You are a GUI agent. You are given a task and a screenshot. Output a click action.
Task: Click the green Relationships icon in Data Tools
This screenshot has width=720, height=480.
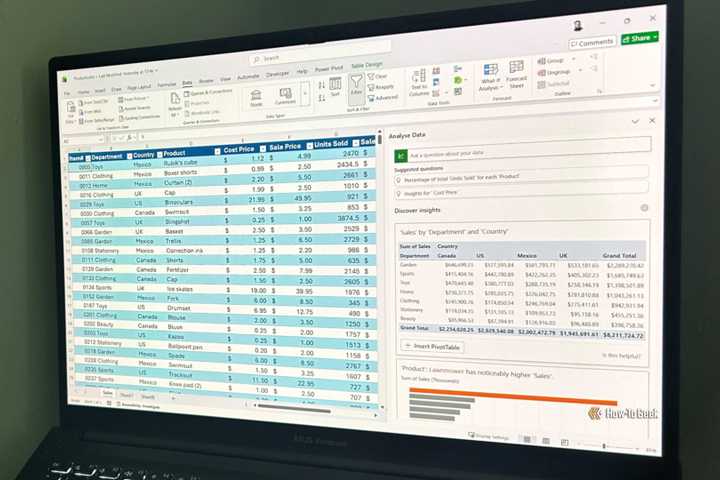(457, 80)
